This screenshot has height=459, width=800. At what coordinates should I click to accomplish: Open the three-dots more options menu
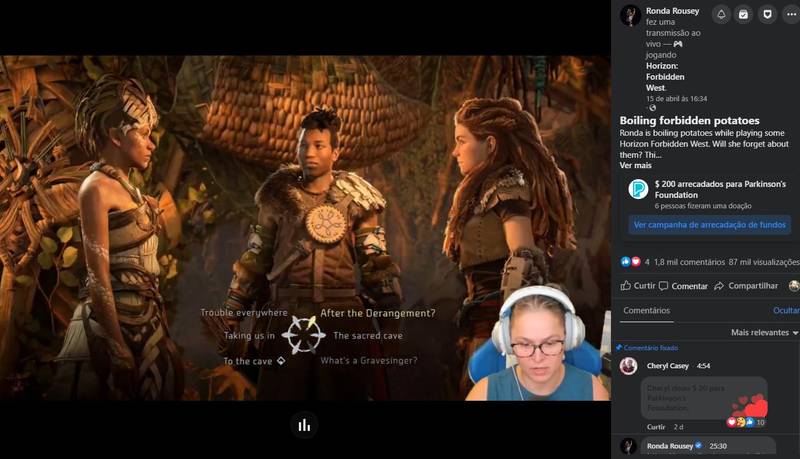pos(791,14)
